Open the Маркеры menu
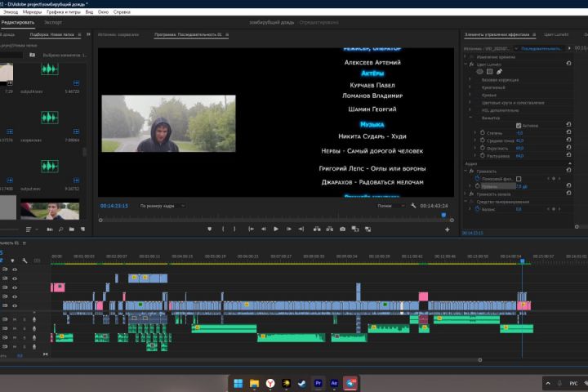588x392 pixels. pyautogui.click(x=33, y=12)
